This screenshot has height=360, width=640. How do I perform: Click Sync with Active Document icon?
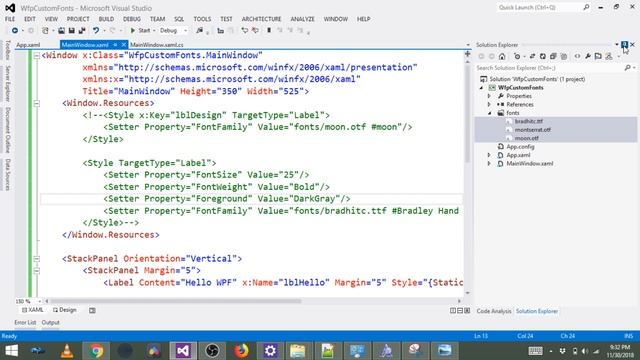(x=532, y=56)
